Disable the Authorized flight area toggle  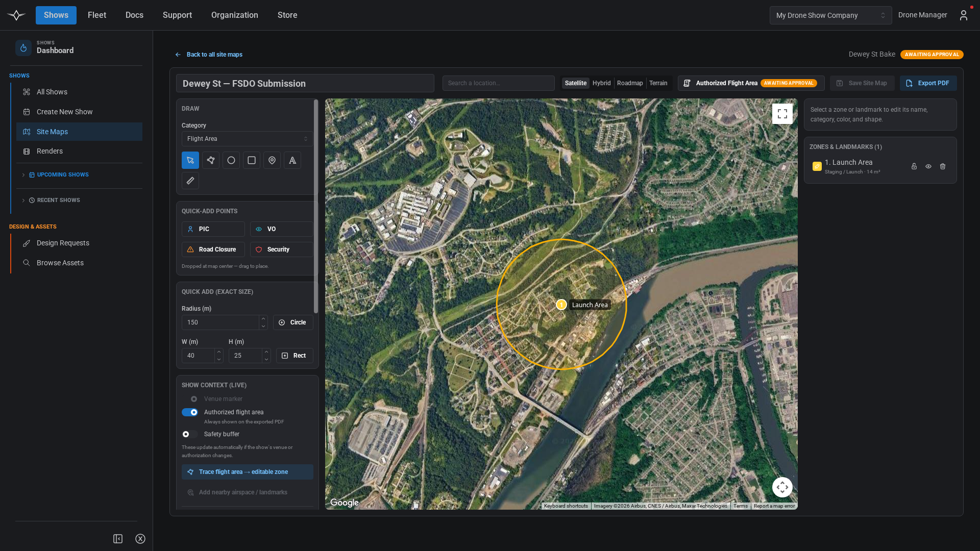coord(190,412)
